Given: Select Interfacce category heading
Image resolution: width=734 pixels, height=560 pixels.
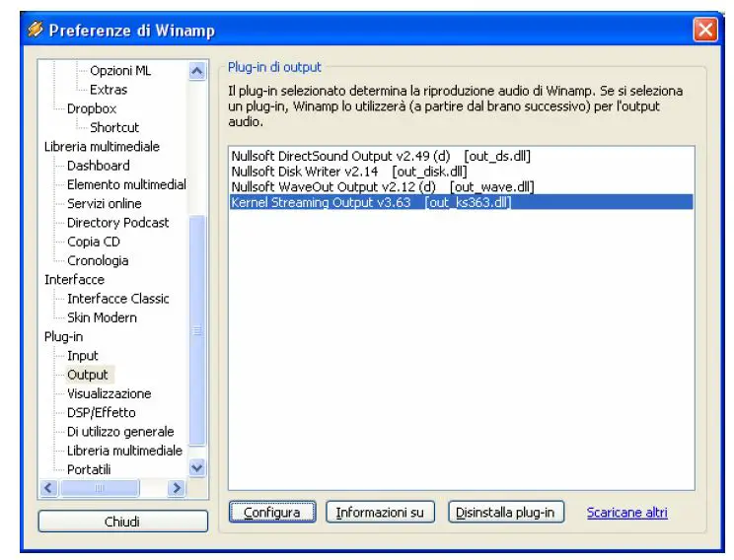Looking at the screenshot, I should coord(74,280).
